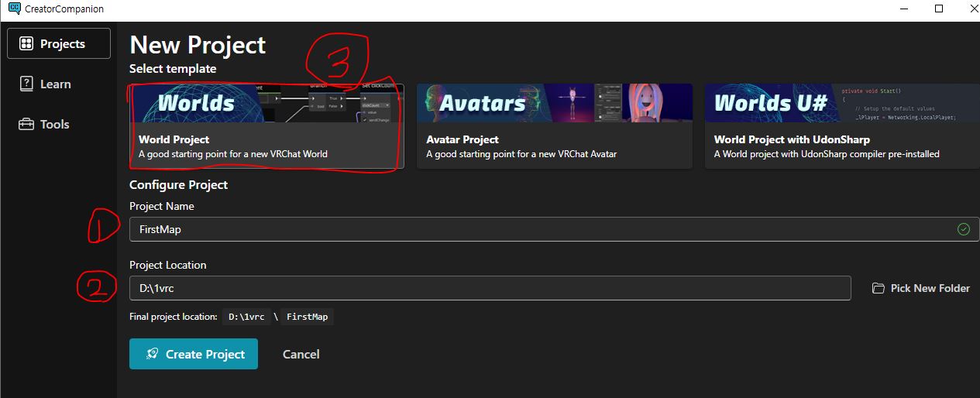The width and height of the screenshot is (980, 398).
Task: Click the 'D:\1vrc' final location chip
Action: [x=246, y=317]
